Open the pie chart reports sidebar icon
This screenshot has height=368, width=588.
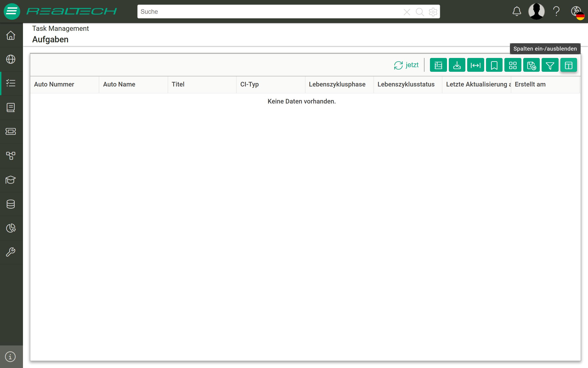click(11, 228)
